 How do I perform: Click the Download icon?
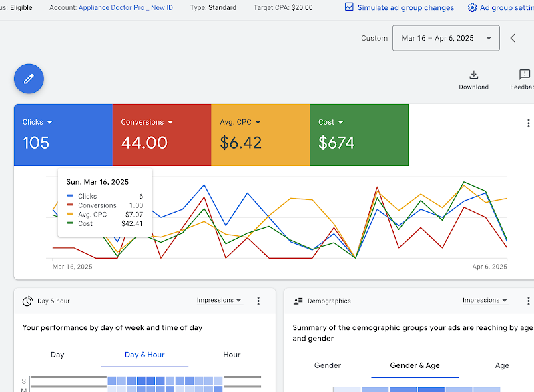(x=474, y=75)
